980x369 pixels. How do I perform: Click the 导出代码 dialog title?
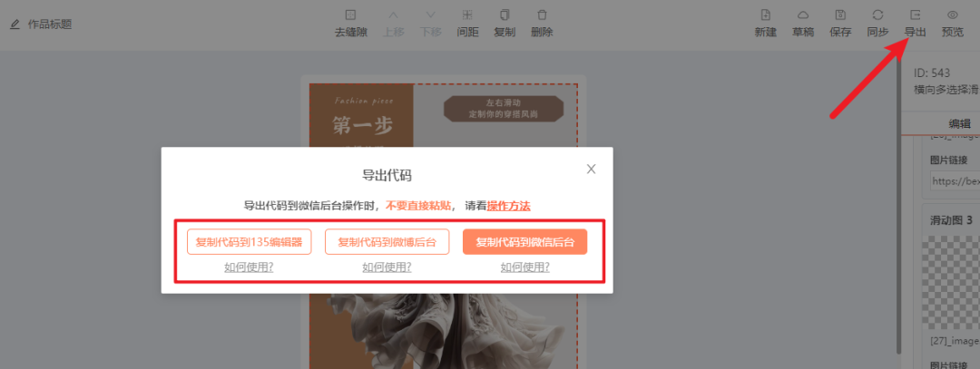[x=387, y=176]
